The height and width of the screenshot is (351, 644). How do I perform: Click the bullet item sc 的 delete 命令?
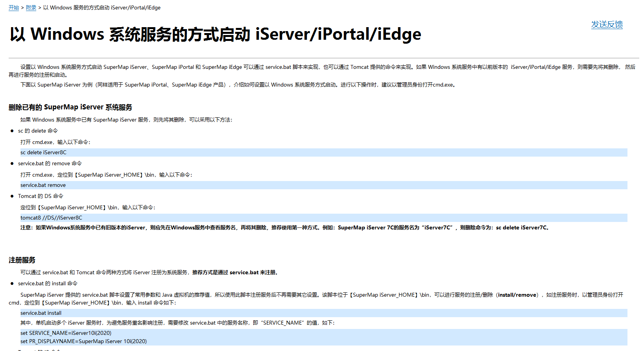click(38, 131)
